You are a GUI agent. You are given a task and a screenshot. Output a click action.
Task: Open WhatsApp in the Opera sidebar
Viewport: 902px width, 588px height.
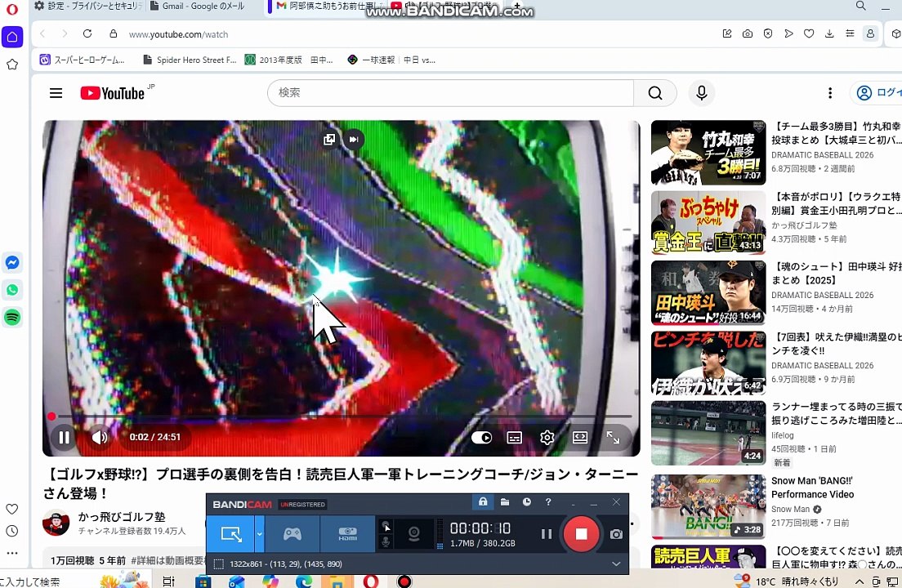click(x=12, y=290)
